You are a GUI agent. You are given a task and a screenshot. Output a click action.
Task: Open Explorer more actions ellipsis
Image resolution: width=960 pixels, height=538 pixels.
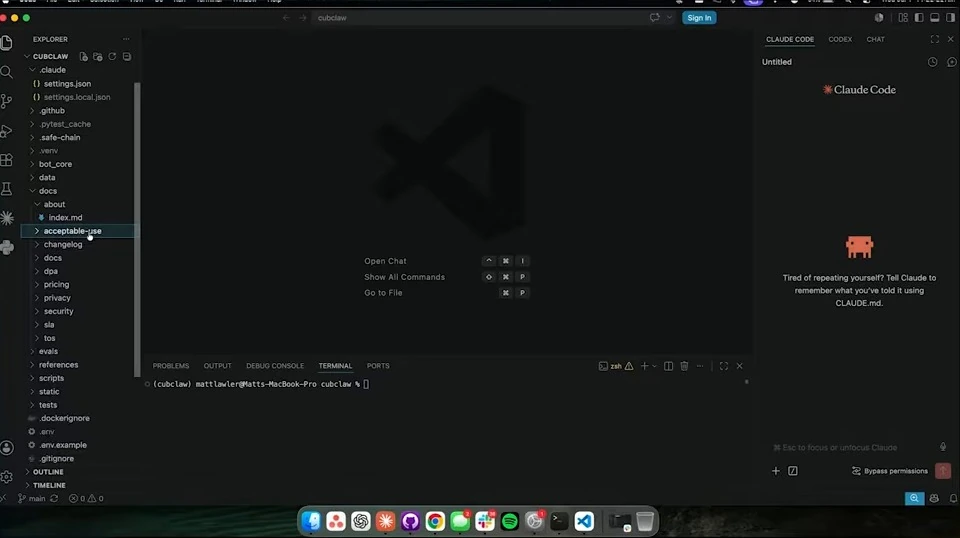coord(126,39)
